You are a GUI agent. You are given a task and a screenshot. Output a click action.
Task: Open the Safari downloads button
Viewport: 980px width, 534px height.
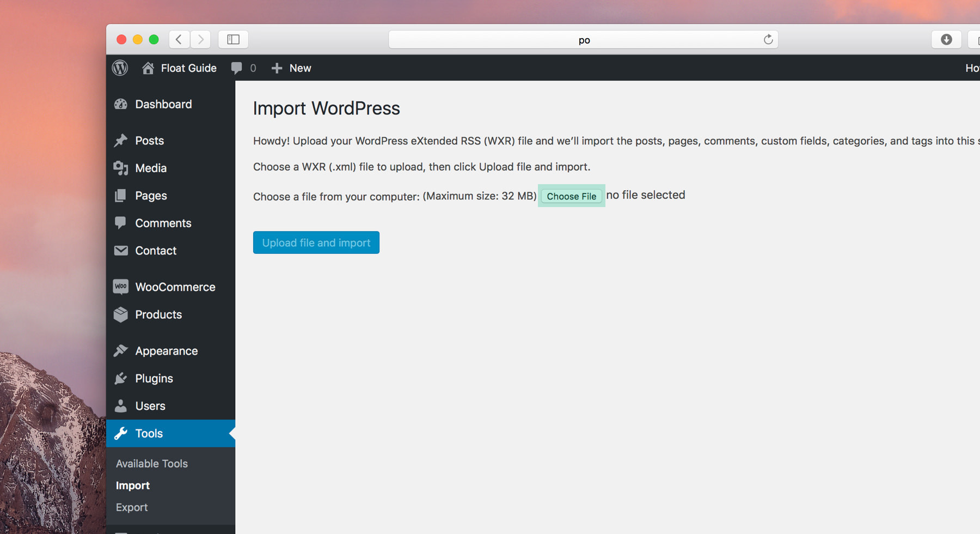tap(946, 39)
